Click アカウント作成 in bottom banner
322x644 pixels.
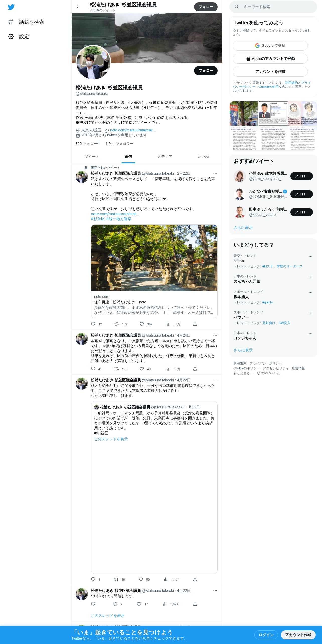298,635
